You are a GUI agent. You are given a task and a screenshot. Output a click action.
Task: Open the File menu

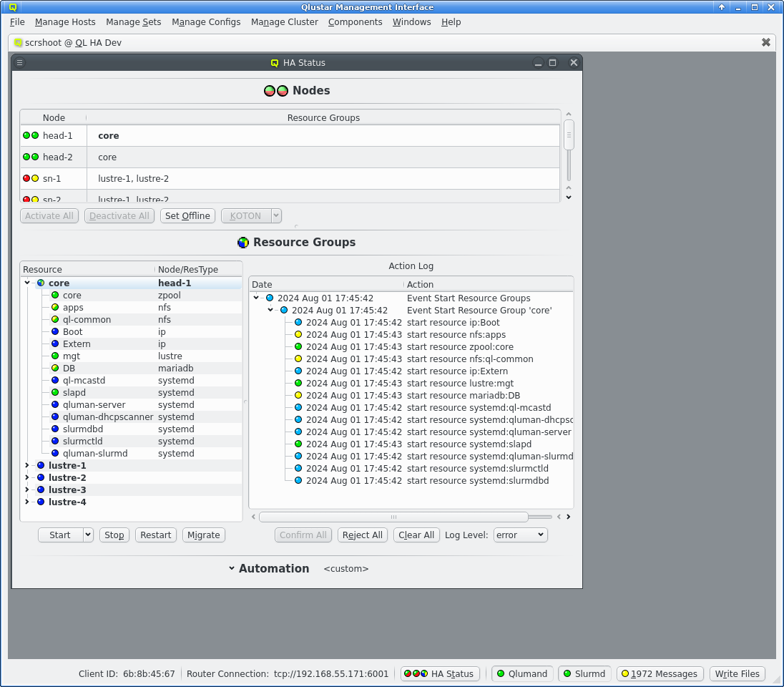[x=17, y=22]
